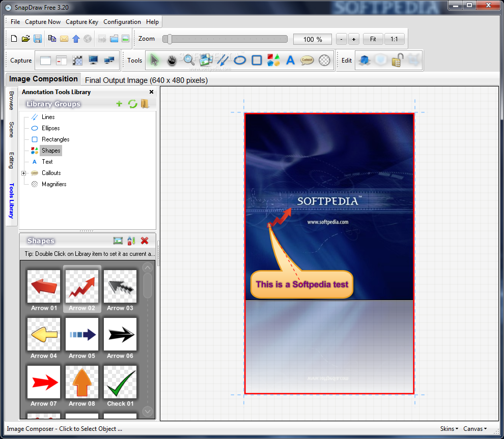Viewport: 504px width, 439px height.
Task: Click the Fit zoom button
Action: [x=373, y=39]
